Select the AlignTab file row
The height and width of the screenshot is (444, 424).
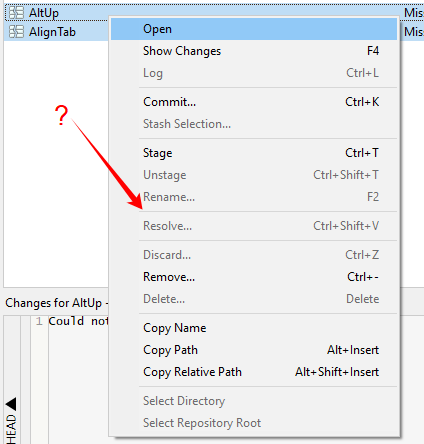point(214,32)
